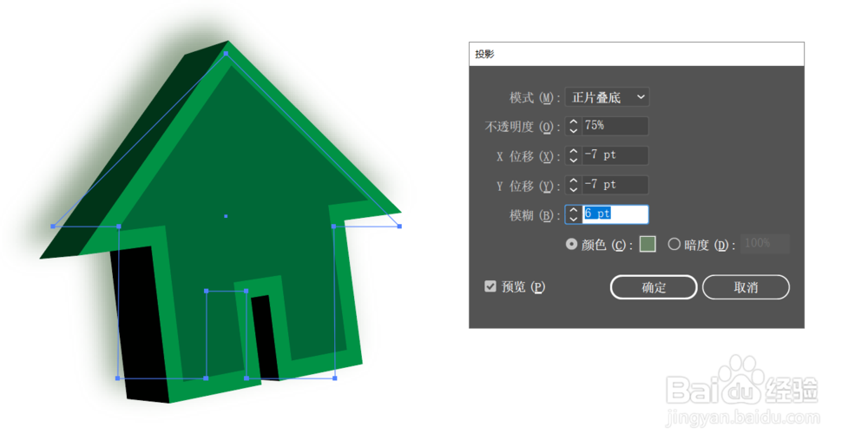Viewport: 868px width, 447px height.
Task: Toggle the 预览 preview checkbox
Action: 490,286
